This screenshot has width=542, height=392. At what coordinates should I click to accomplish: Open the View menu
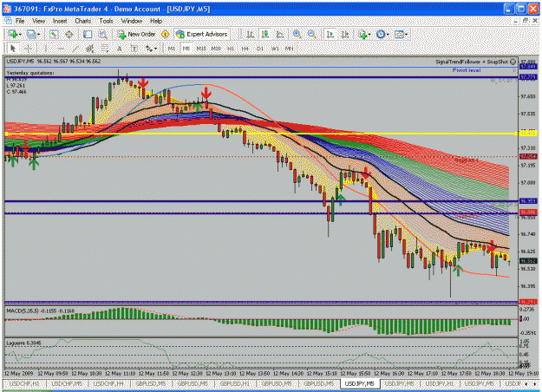coord(39,21)
